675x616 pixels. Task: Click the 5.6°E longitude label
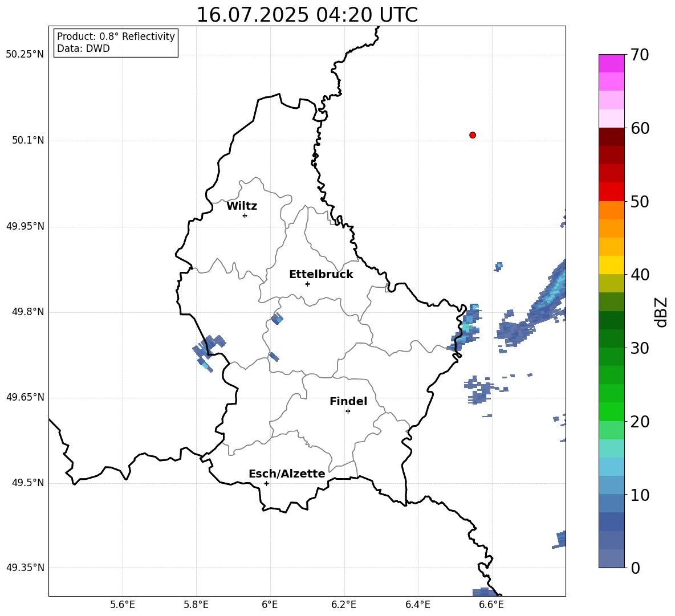pos(123,605)
